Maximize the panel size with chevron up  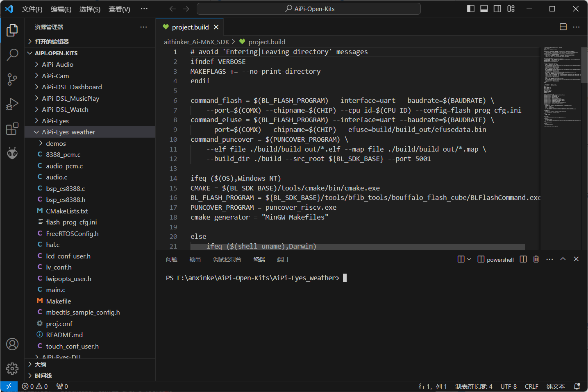pyautogui.click(x=563, y=259)
